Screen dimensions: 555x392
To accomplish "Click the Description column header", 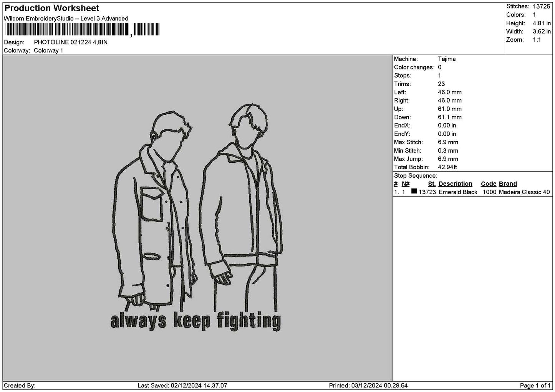I will coord(455,184).
